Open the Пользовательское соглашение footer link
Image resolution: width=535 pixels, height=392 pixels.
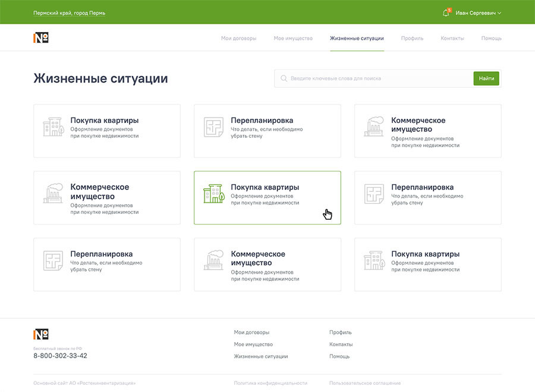[x=364, y=383]
